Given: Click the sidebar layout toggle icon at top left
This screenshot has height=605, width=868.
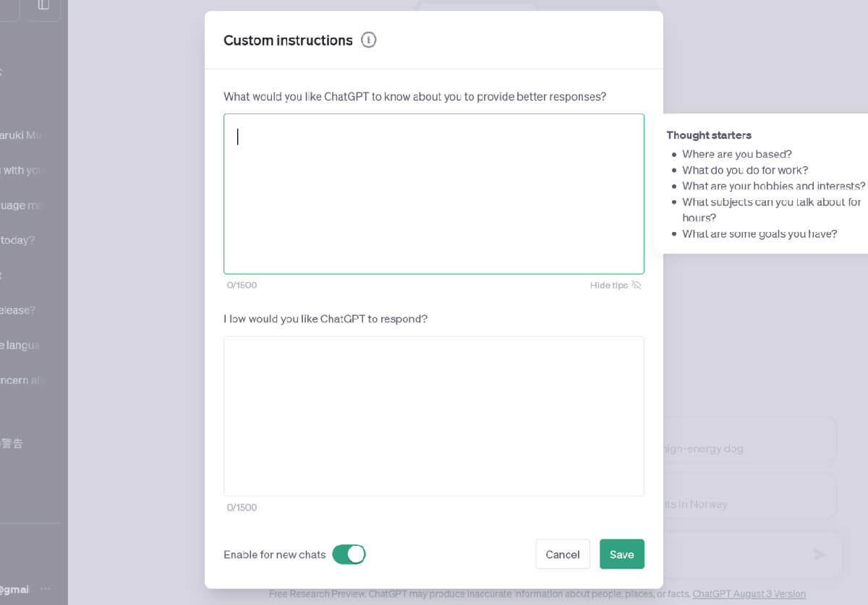Looking at the screenshot, I should [43, 6].
